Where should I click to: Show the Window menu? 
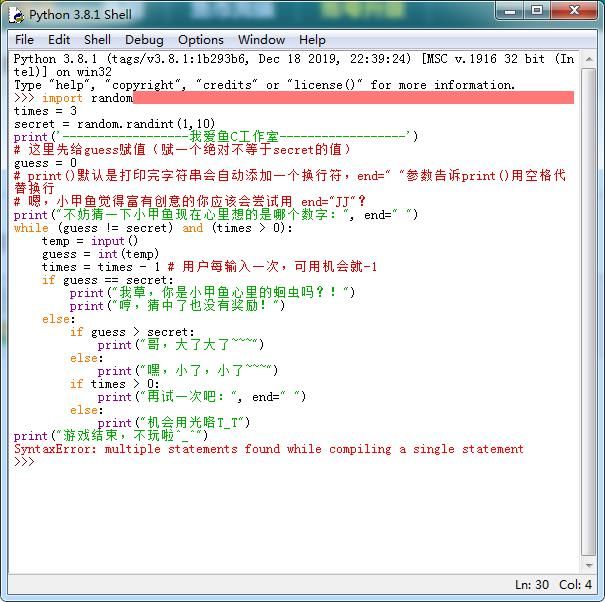click(261, 40)
